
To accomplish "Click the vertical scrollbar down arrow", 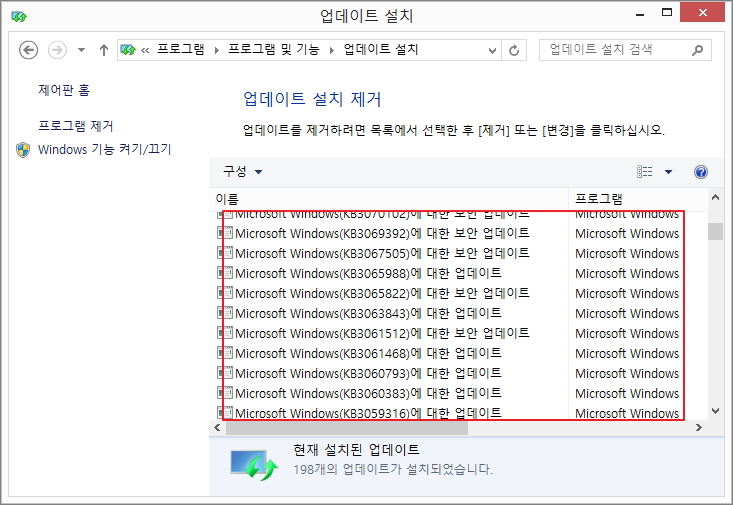I will tap(715, 411).
